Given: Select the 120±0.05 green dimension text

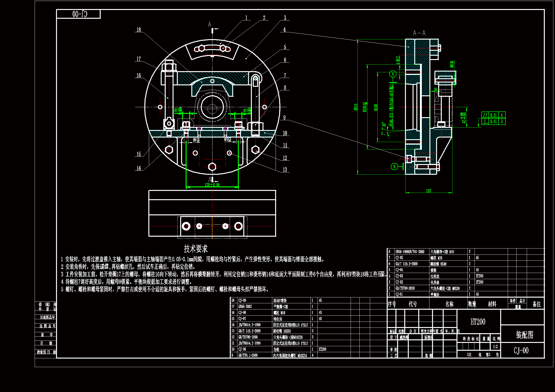Looking at the screenshot, I should 212,185.
